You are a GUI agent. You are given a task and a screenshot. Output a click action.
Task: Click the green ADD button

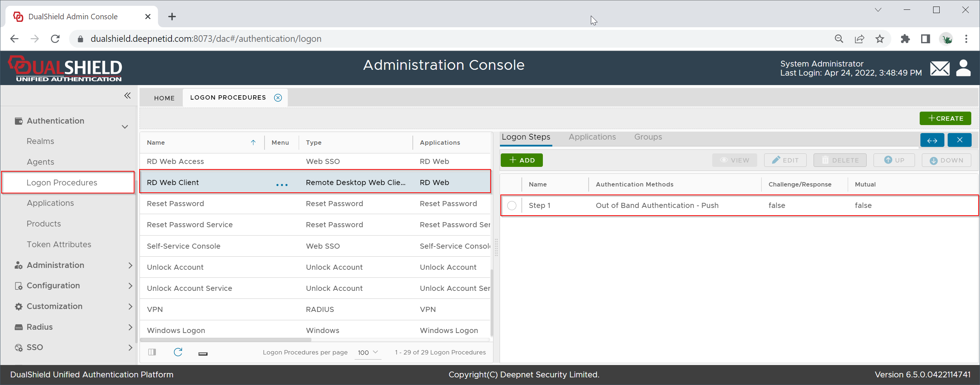click(521, 160)
